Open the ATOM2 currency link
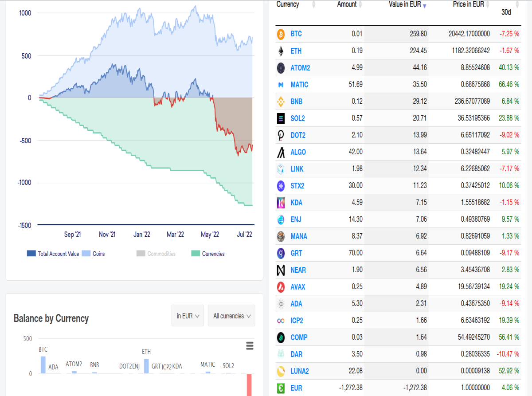Image resolution: width=532 pixels, height=396 pixels. [x=300, y=68]
